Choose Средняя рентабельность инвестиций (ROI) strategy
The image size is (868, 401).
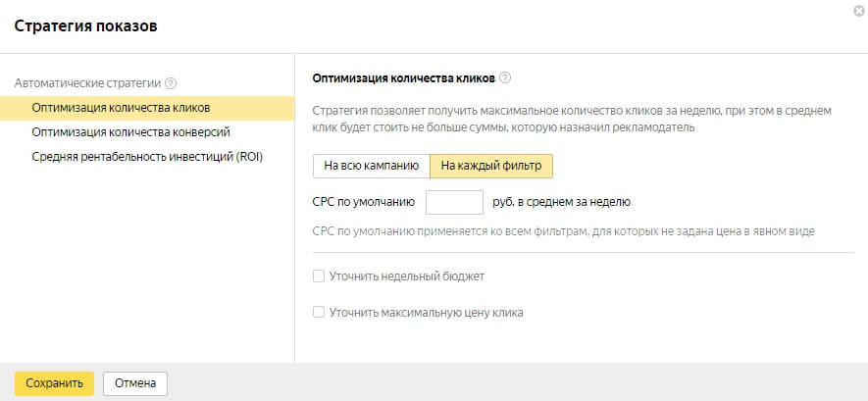tap(147, 157)
